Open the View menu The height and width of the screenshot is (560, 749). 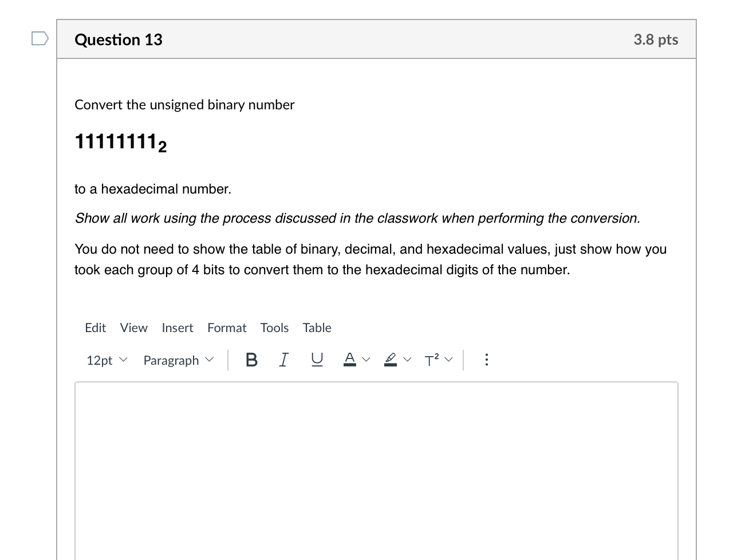[x=133, y=328]
